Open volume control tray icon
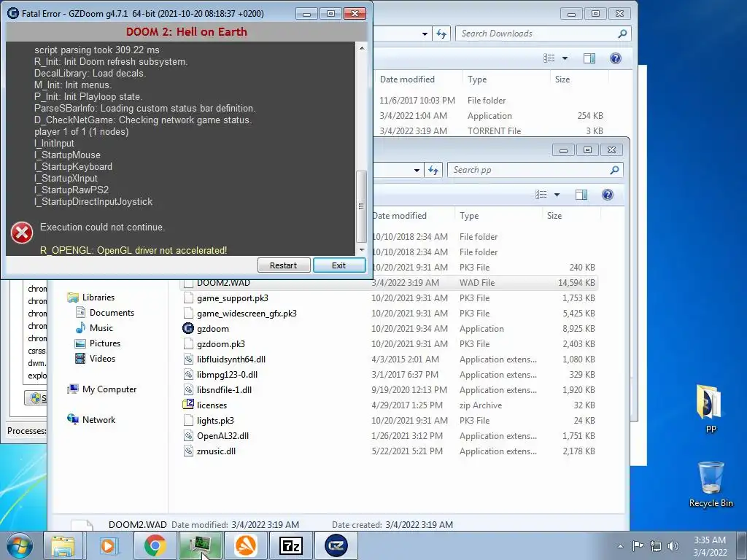The height and width of the screenshot is (560, 747). click(x=673, y=546)
